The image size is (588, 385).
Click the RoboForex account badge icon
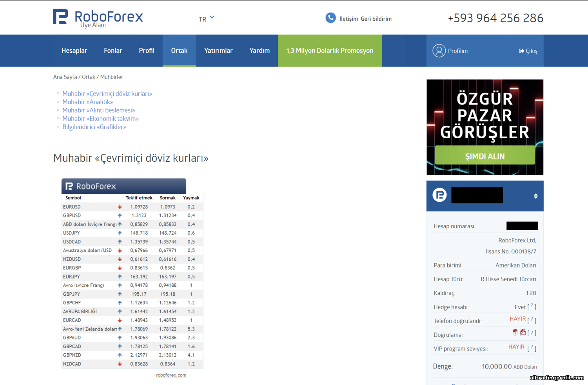coord(439,195)
